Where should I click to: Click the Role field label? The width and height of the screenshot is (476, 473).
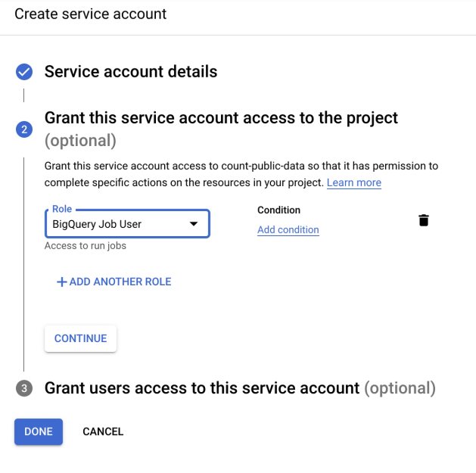(62, 209)
